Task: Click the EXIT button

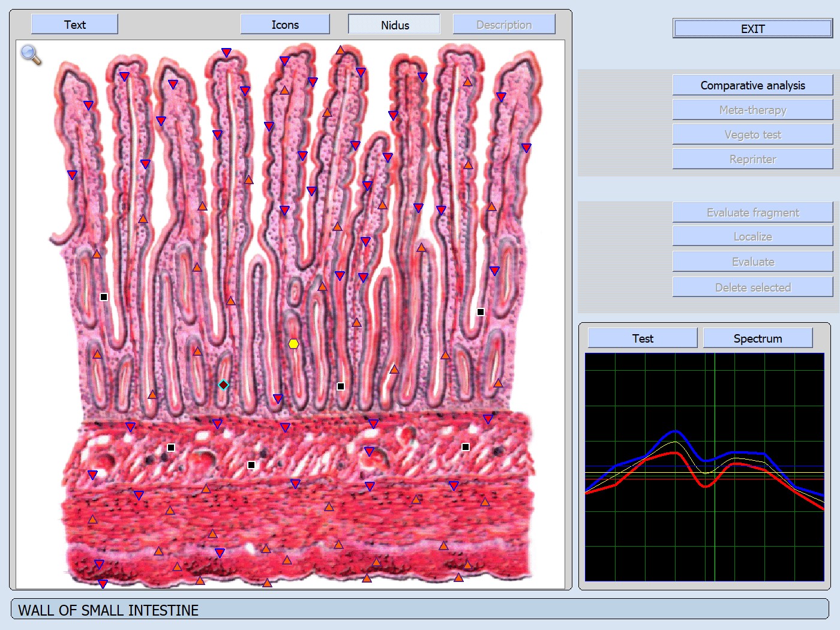Action: coord(752,29)
